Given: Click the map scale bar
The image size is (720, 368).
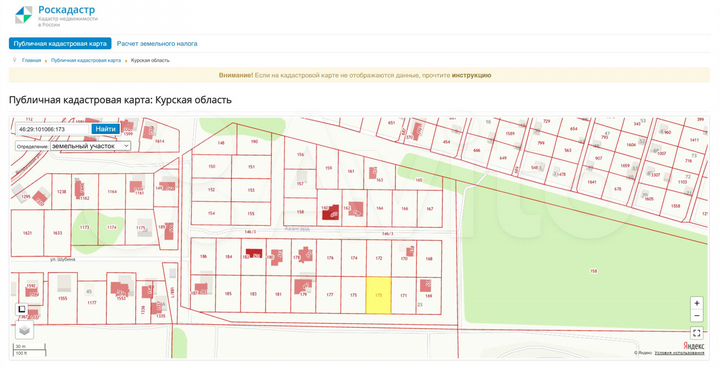Looking at the screenshot, I should [x=30, y=350].
